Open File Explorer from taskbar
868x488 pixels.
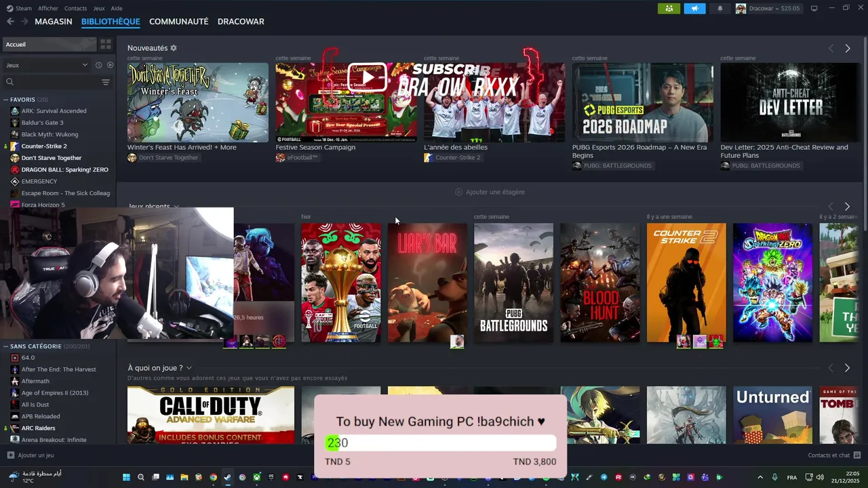click(x=184, y=477)
